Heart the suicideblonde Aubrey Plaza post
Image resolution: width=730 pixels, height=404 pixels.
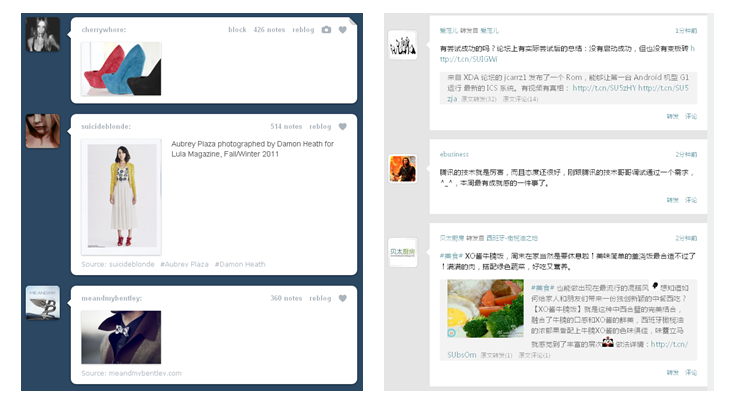[343, 127]
